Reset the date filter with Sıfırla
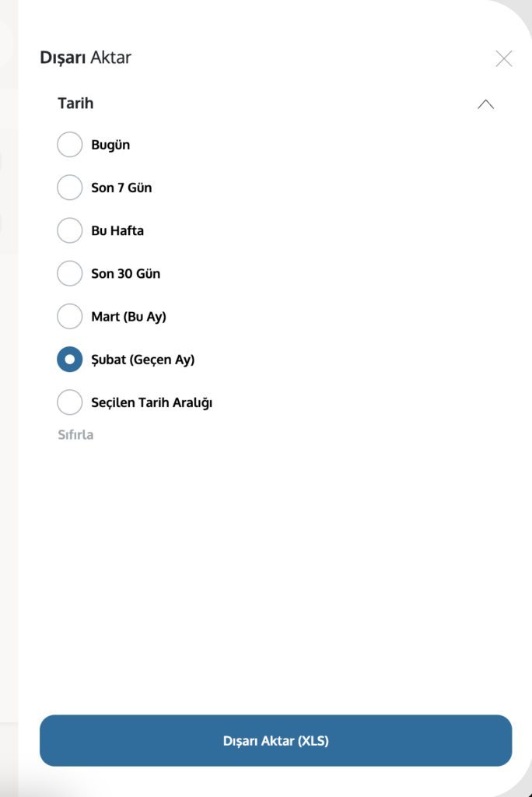This screenshot has height=797, width=532. 75,435
